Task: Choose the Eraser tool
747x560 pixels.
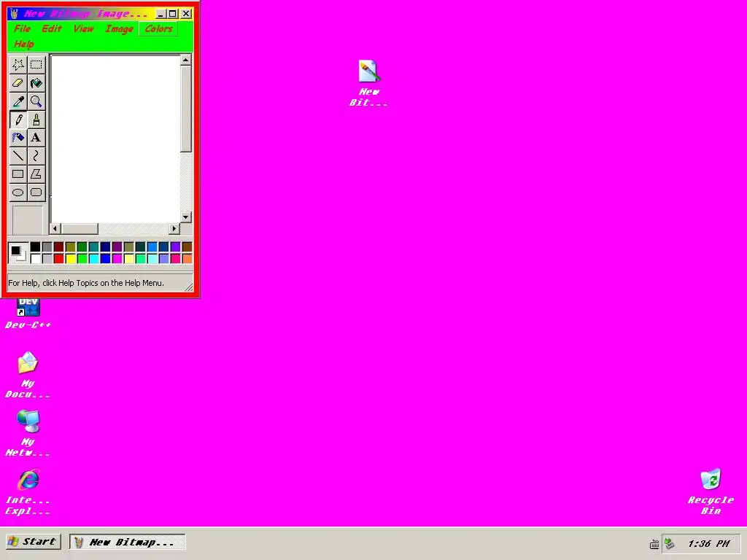Action: pyautogui.click(x=18, y=83)
